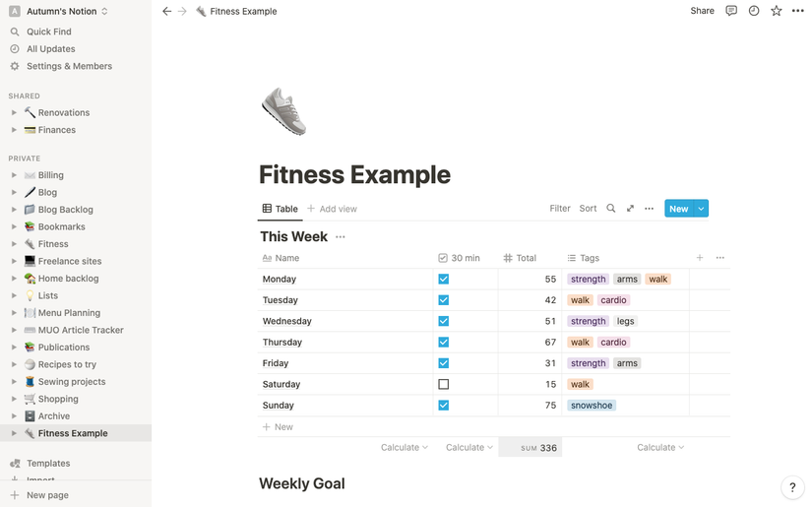Open Calculate dropdown under Tags column
Image resolution: width=812 pixels, height=507 pixels.
659,447
